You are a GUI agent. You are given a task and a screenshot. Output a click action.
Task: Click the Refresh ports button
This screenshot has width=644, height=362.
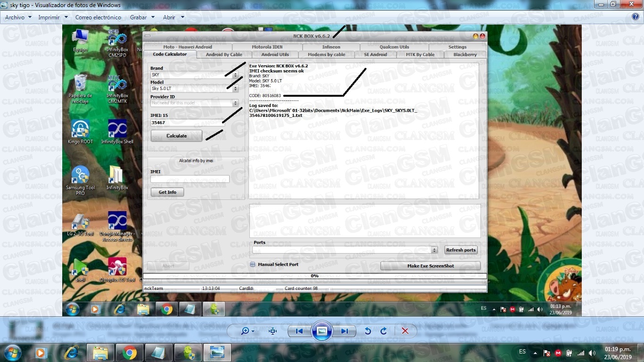pos(461,250)
